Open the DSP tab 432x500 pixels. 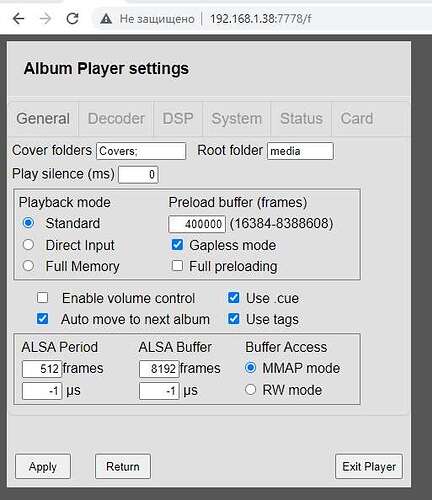(x=178, y=119)
